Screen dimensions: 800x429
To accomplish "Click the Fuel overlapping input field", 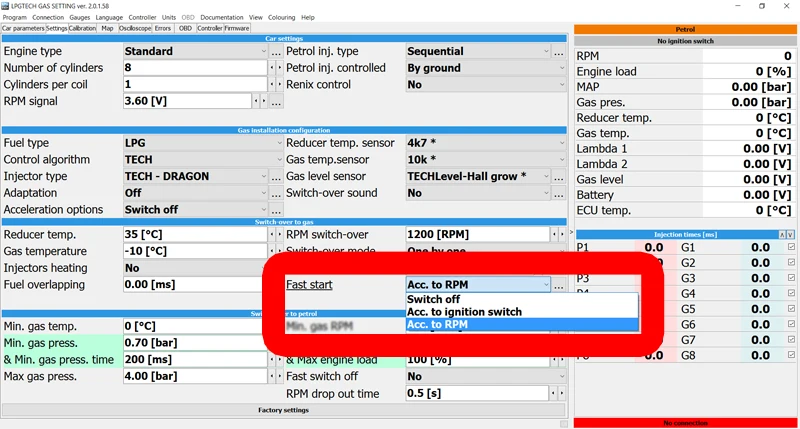I will 194,285.
